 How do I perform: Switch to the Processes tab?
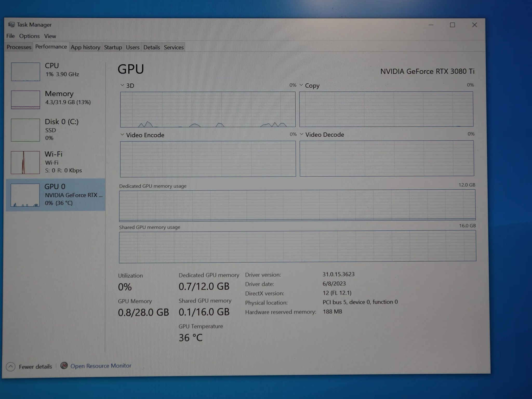[19, 47]
